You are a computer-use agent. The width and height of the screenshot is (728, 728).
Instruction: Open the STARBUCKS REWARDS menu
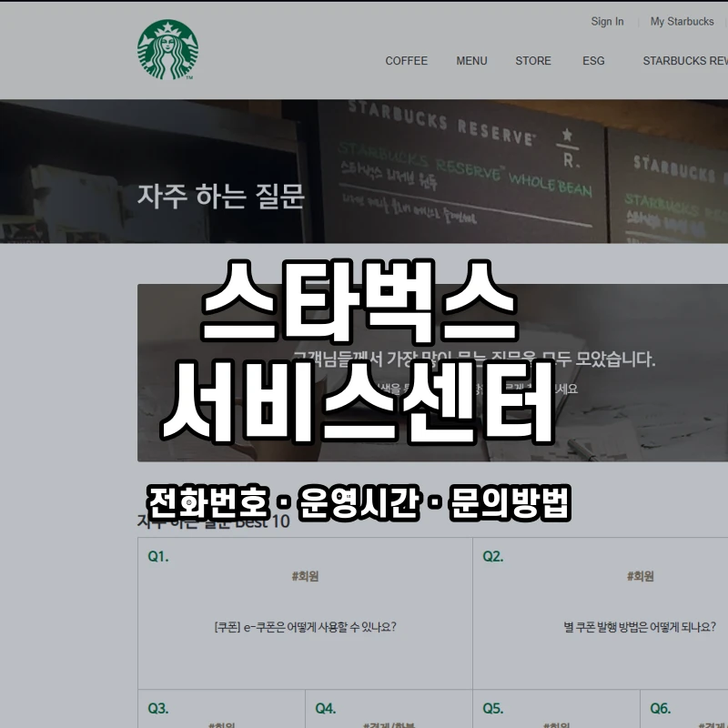[x=685, y=61]
